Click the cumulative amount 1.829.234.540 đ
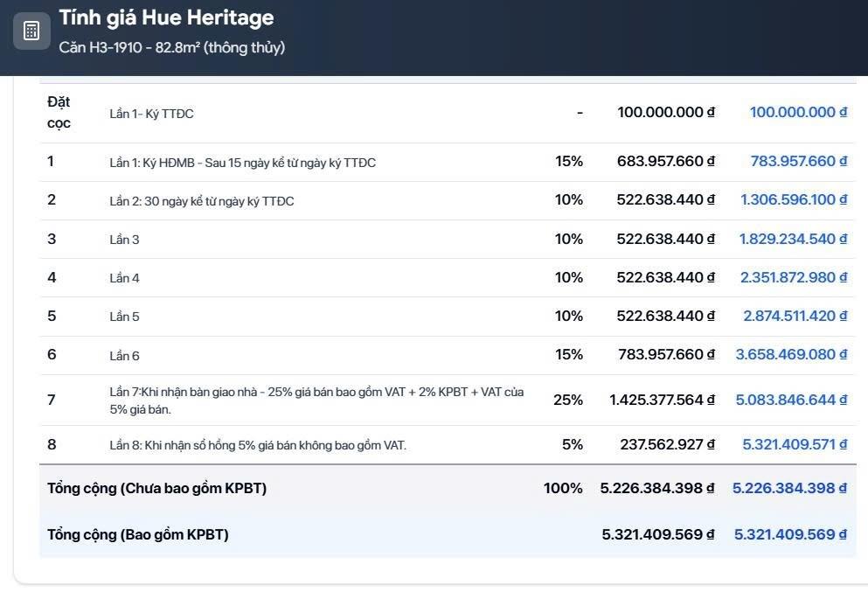Image resolution: width=868 pixels, height=592 pixels. [793, 239]
